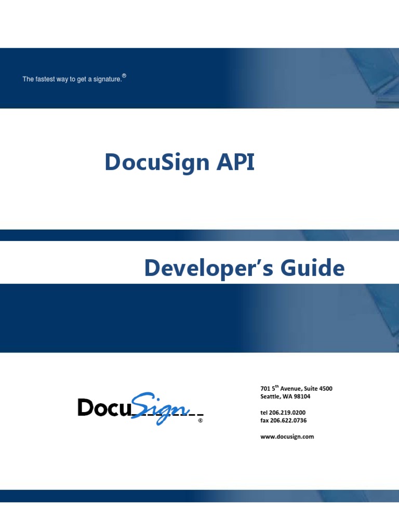
Task: Click the DocuSign logo image
Action: click(140, 408)
